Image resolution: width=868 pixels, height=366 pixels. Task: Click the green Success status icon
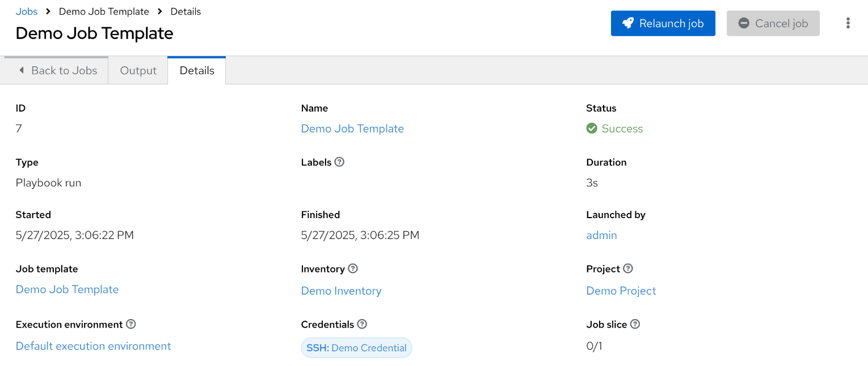(591, 128)
